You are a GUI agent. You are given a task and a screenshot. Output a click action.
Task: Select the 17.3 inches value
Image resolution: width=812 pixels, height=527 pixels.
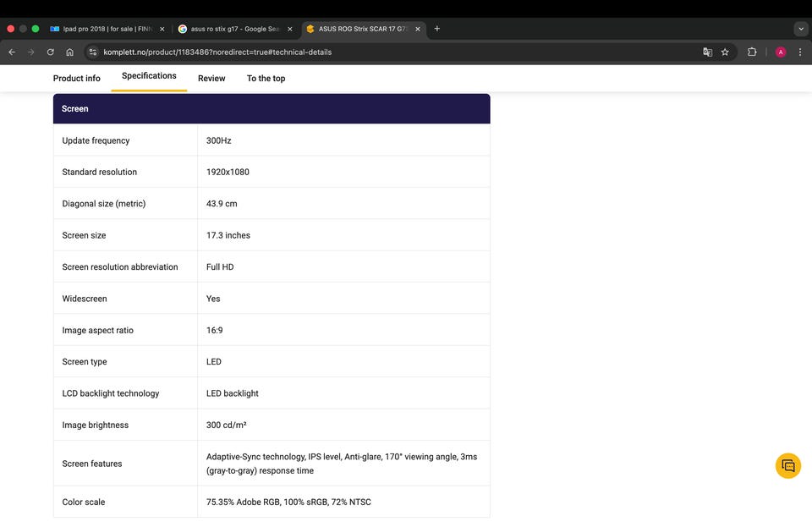tap(228, 235)
